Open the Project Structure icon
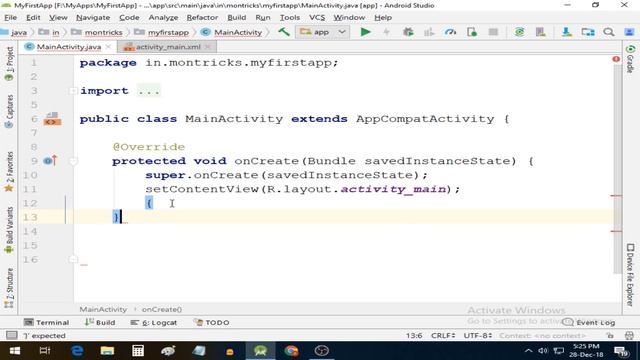Image resolution: width=640 pixels, height=360 pixels. click(588, 32)
